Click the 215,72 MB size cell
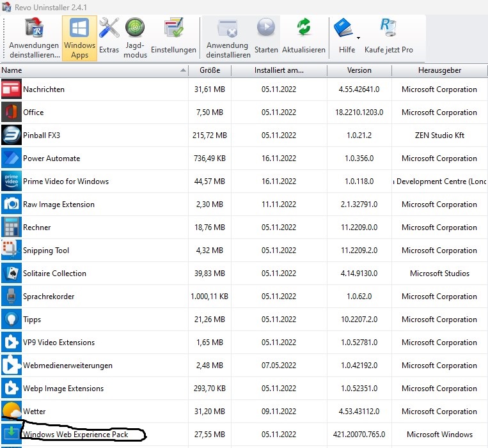The image size is (488, 448). 210,135
